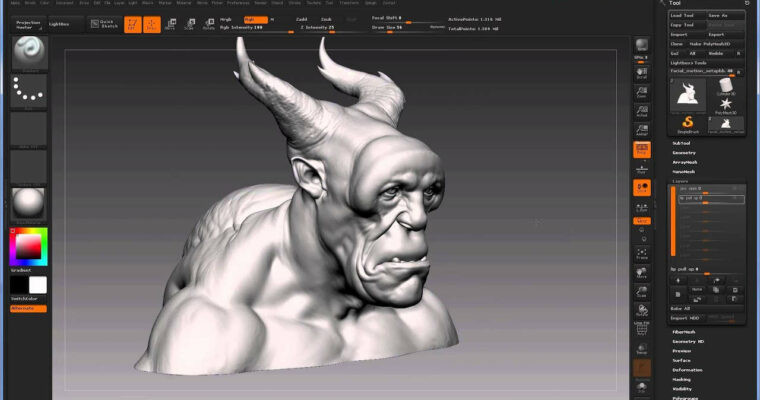This screenshot has height=400, width=760.
Task: Click the Scroll canvas icon
Action: pyautogui.click(x=642, y=73)
